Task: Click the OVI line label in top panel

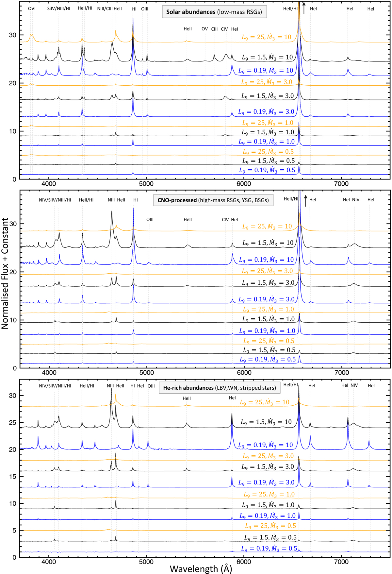Action: coord(32,8)
